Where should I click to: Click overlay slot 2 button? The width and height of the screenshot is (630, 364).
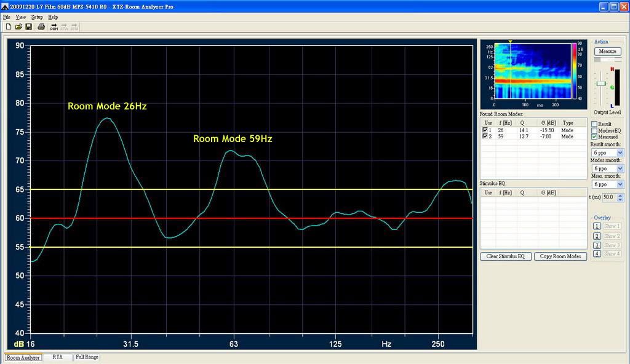pyautogui.click(x=597, y=236)
